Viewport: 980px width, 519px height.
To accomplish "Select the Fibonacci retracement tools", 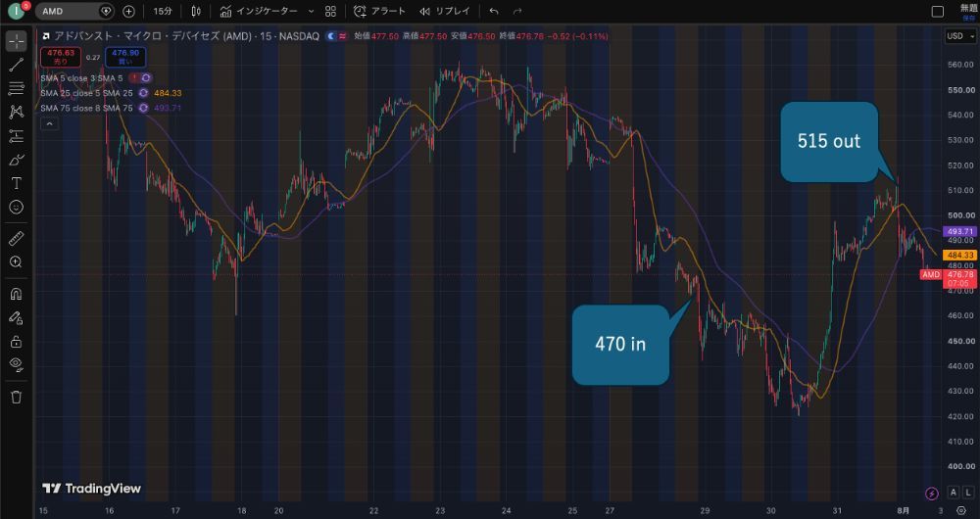I will click(17, 88).
